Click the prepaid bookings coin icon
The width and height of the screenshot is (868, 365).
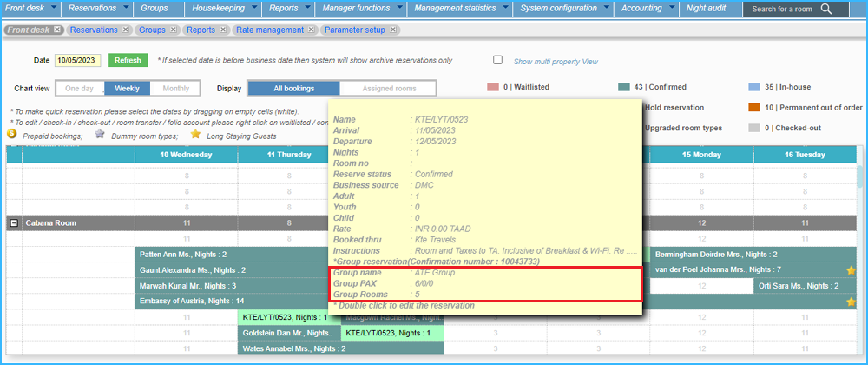pos(12,134)
